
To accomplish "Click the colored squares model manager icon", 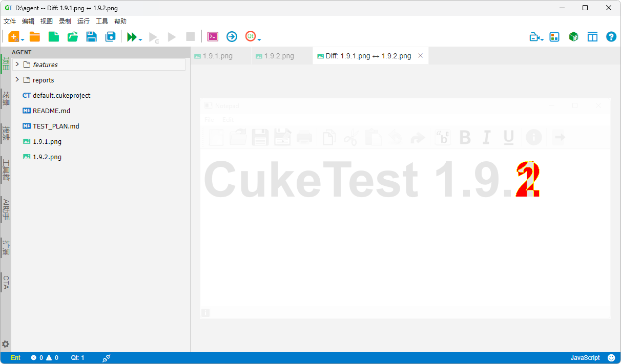I will point(554,37).
